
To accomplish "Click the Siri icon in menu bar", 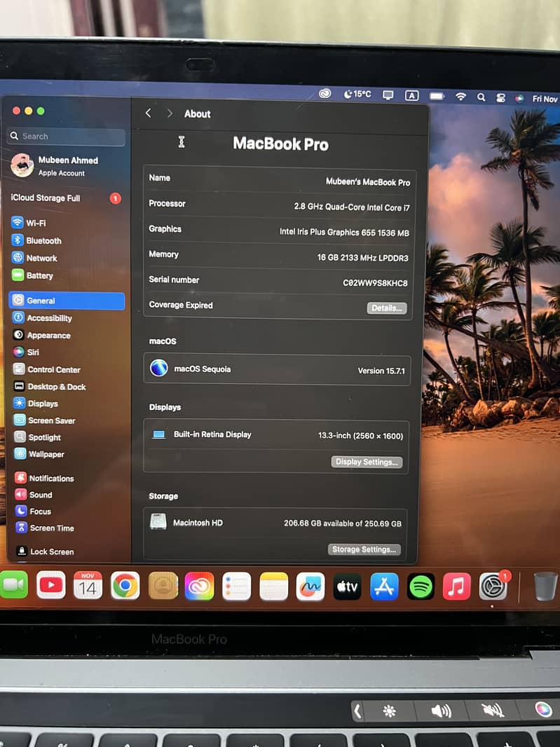I will point(519,98).
